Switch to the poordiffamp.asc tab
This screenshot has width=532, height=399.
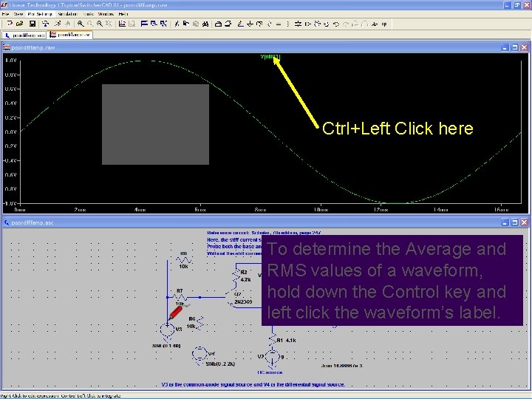tap(24, 35)
